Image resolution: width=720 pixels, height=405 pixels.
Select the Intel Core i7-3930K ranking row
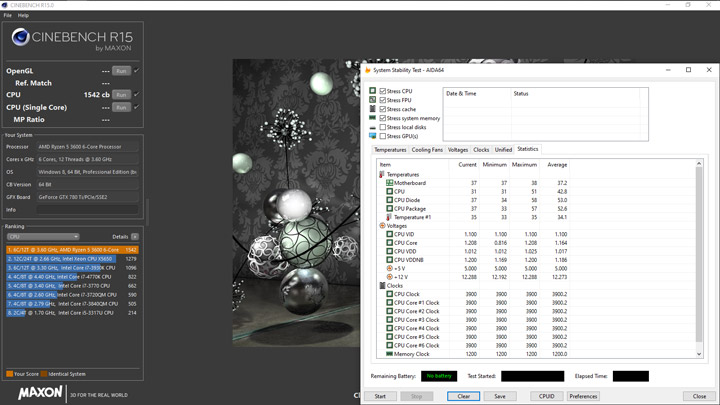coord(72,268)
